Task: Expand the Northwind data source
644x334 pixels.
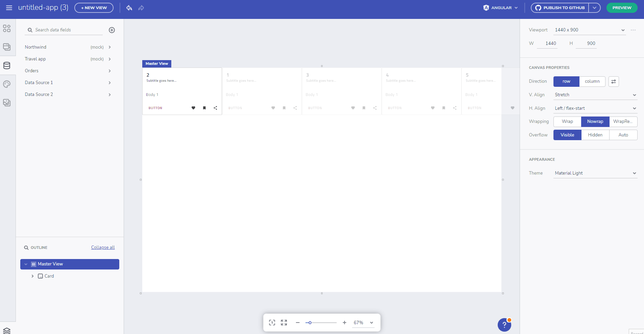Action: (110, 47)
